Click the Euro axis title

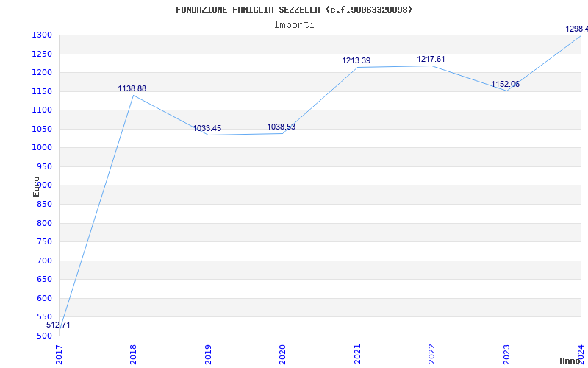tap(36, 187)
